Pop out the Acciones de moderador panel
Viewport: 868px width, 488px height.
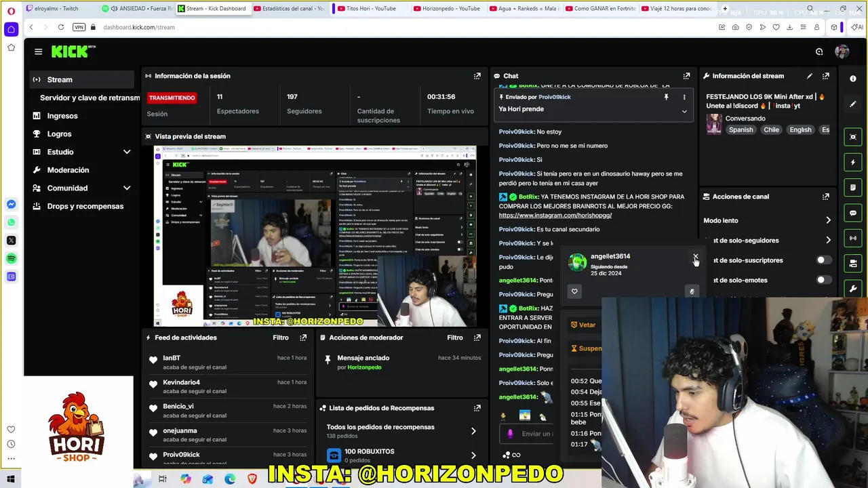point(477,338)
